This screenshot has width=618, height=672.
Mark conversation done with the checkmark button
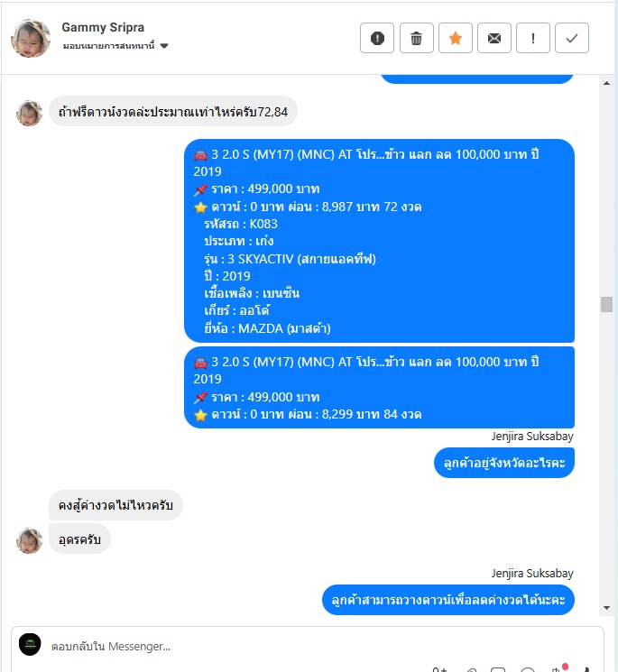tap(572, 38)
